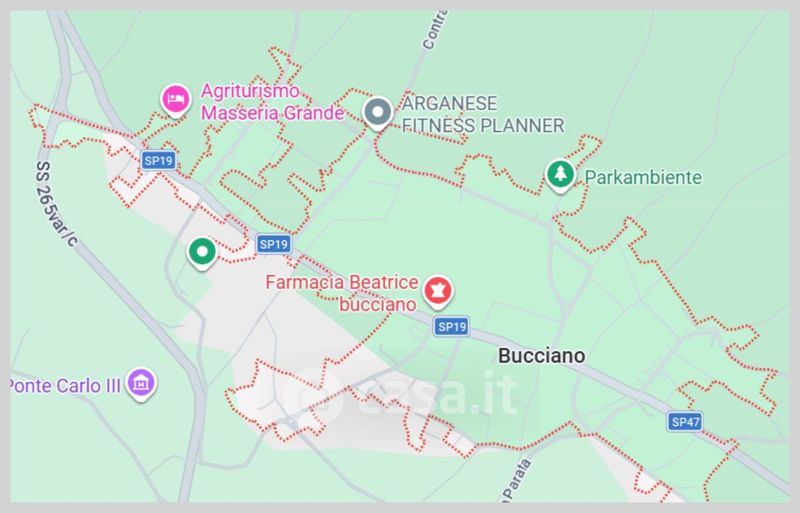Open the Ponte Carlo III label
Image resolution: width=800 pixels, height=513 pixels.
click(65, 386)
